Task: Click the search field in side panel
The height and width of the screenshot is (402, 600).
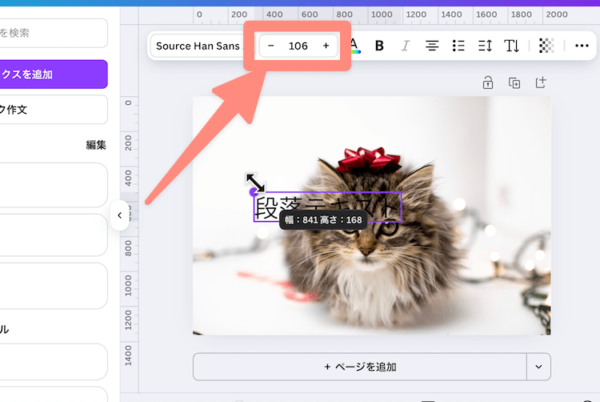Action: (x=54, y=33)
